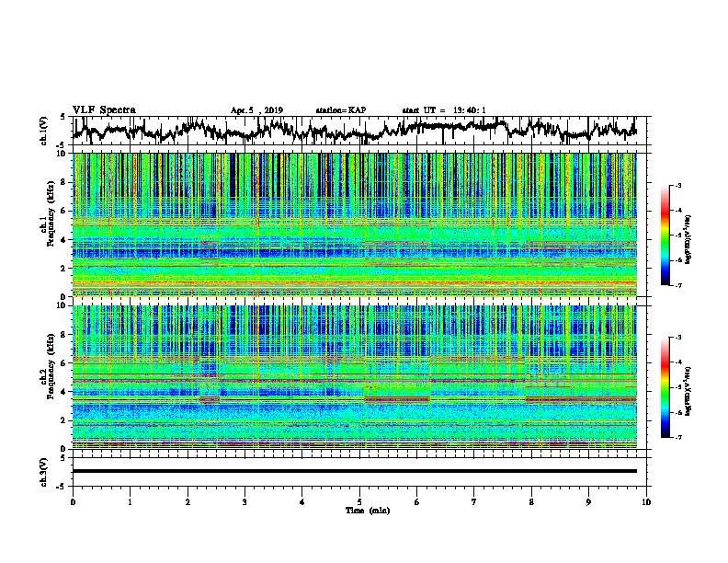
Task: Click the '6' tick on ch.2 frequency axis
Action: 64,362
